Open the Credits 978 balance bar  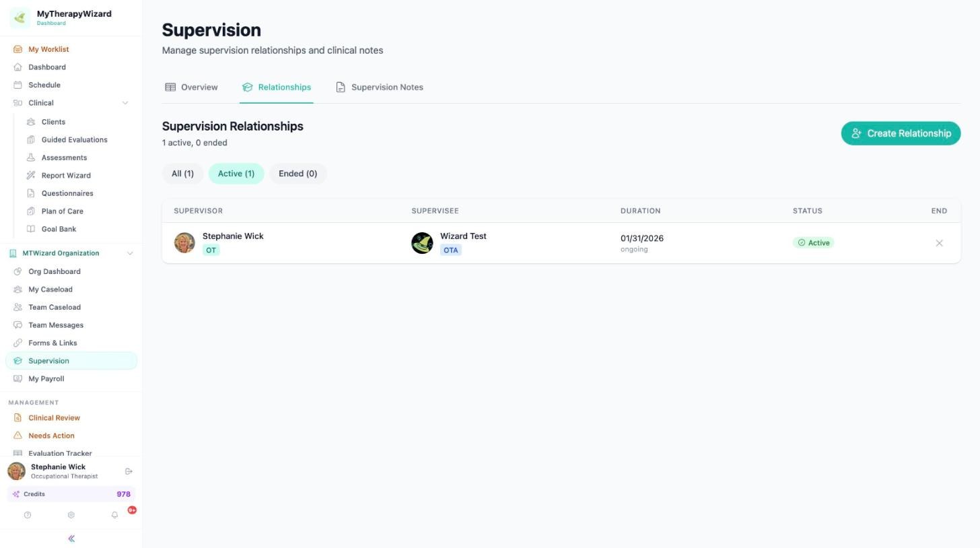[71, 494]
